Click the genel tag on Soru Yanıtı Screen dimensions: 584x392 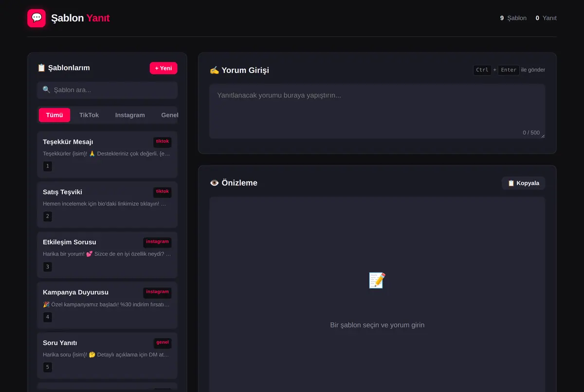pos(163,342)
